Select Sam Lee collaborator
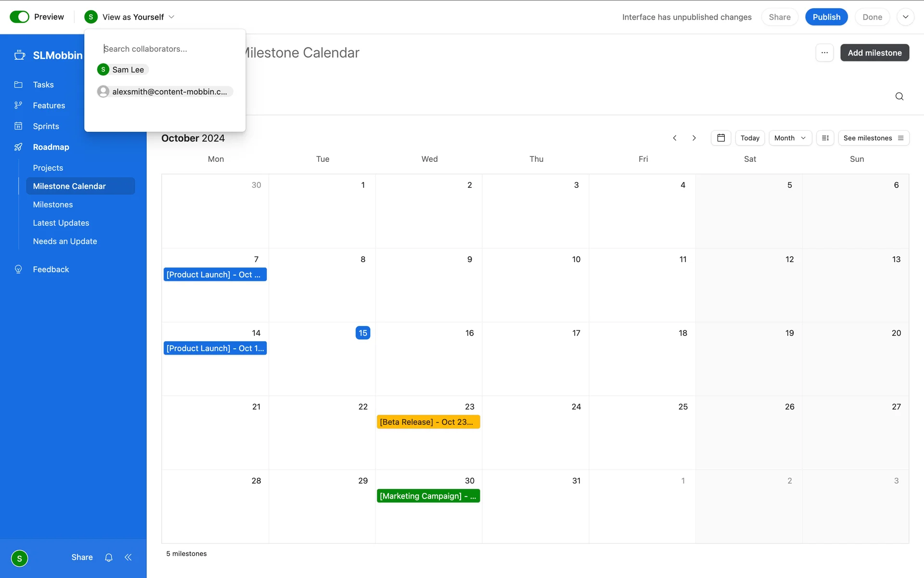Viewport: 924px width, 578px height. tap(123, 70)
